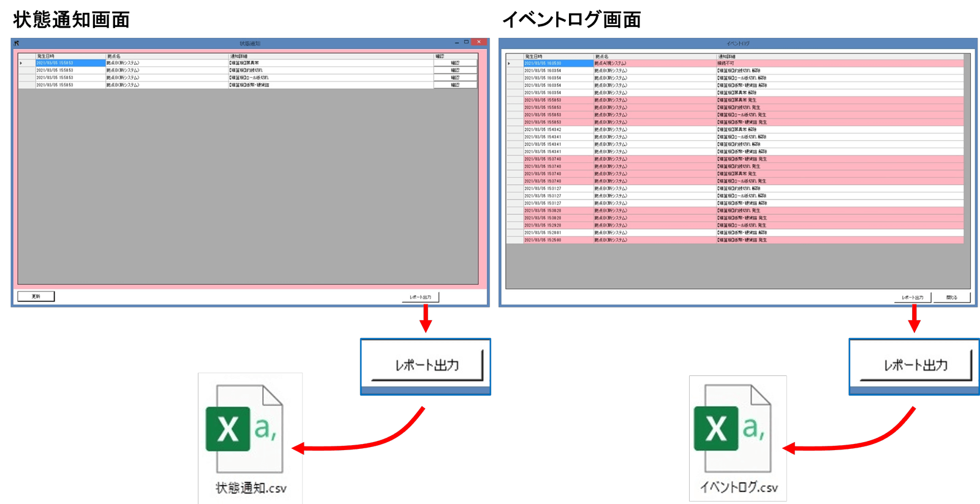Click 確認 column header in 状態通知 window

point(456,56)
